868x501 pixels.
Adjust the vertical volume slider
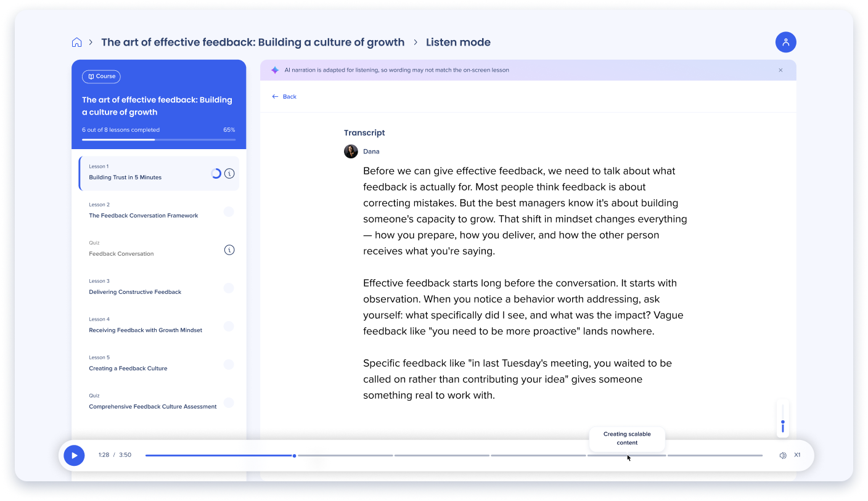(783, 420)
